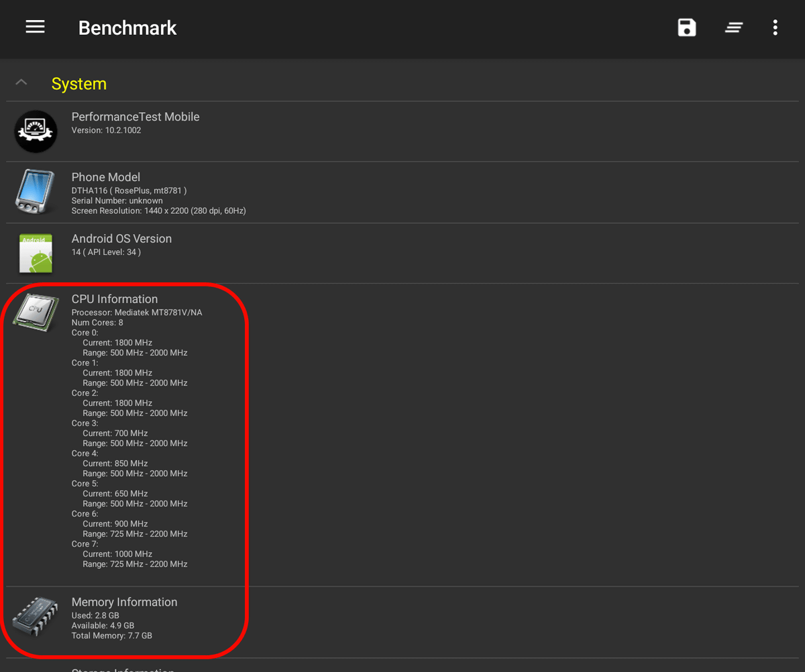This screenshot has width=805, height=672.
Task: Select the Android OS Version heading
Action: point(121,239)
